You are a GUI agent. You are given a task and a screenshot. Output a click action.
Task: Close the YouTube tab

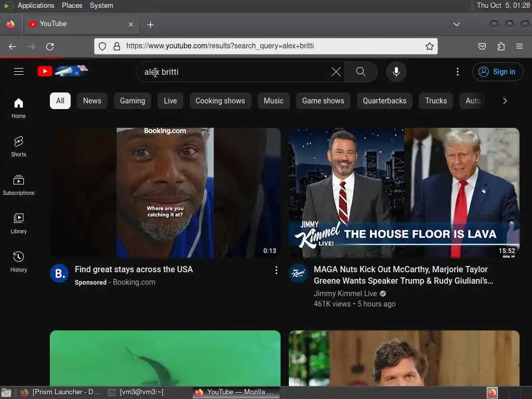pyautogui.click(x=131, y=24)
